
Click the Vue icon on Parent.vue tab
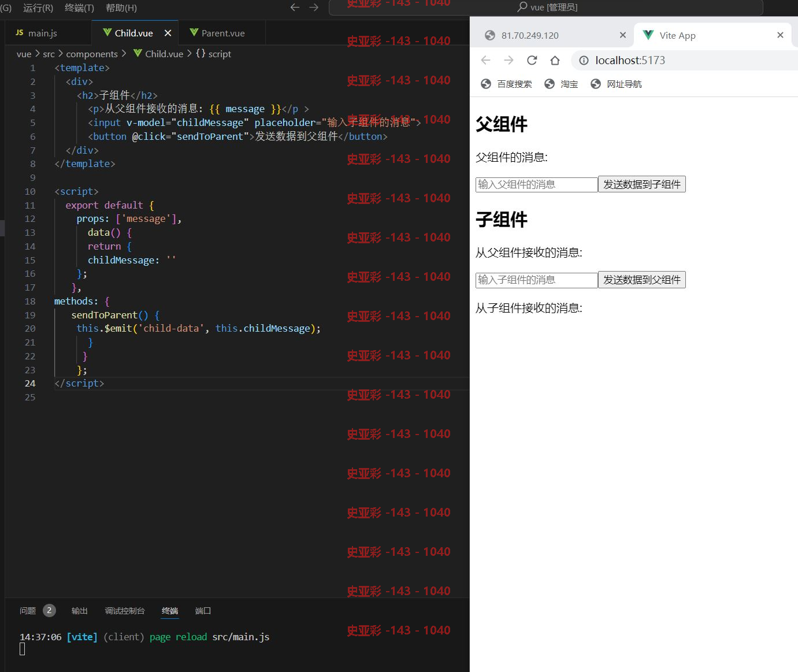click(x=194, y=32)
